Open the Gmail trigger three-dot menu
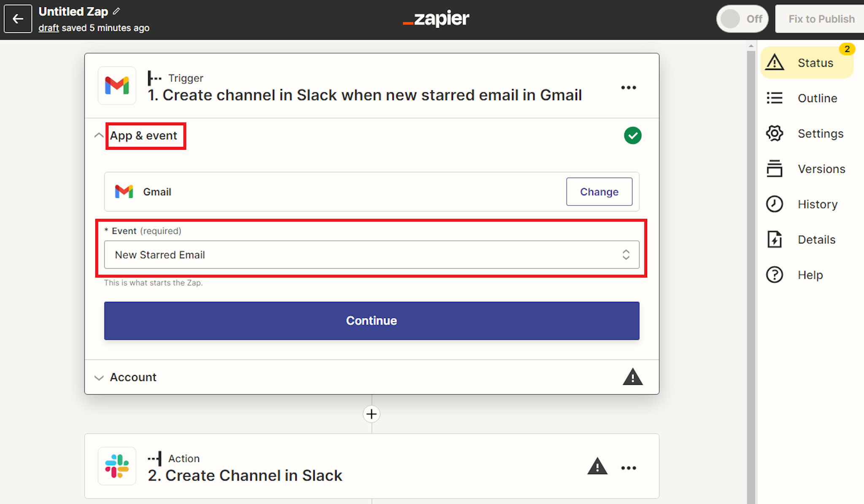Viewport: 864px width, 504px height. (x=628, y=88)
